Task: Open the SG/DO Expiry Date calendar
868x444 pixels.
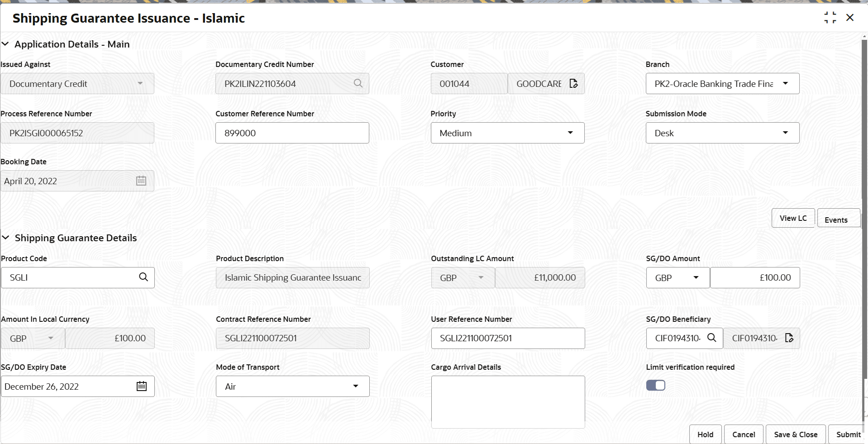Action: 141,386
